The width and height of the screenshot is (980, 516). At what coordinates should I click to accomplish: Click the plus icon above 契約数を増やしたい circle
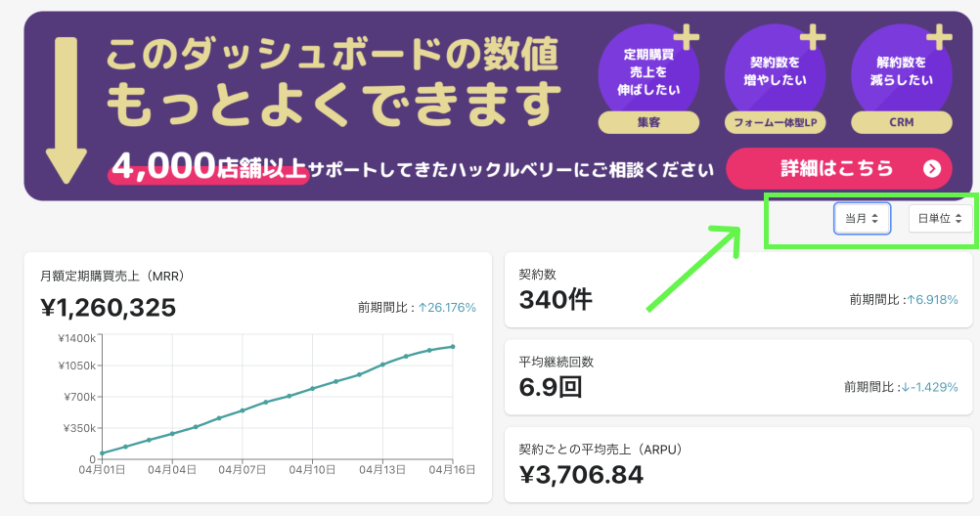(x=813, y=38)
